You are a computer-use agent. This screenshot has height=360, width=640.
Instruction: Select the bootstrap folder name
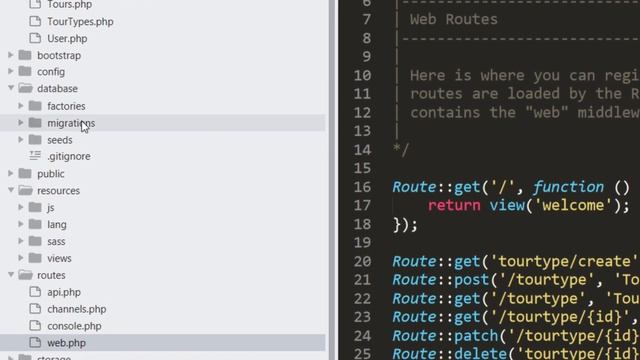click(59, 56)
